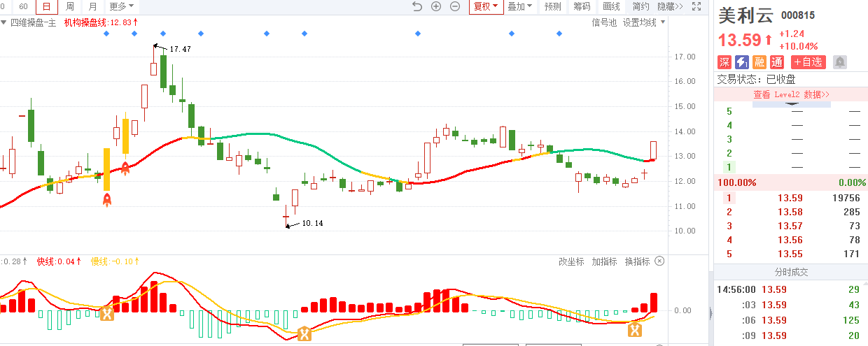Image resolution: width=868 pixels, height=346 pixels.
Task: Activate the 画线 drawing tool
Action: pyautogui.click(x=611, y=6)
